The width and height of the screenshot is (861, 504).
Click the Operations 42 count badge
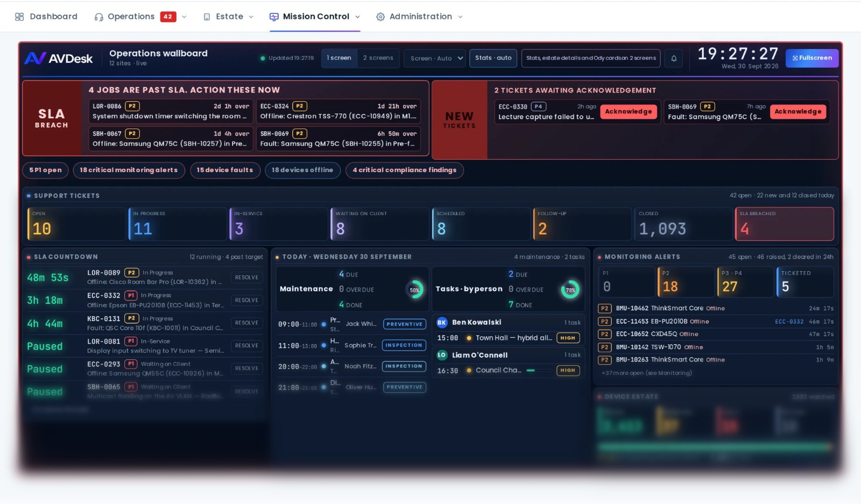[168, 17]
